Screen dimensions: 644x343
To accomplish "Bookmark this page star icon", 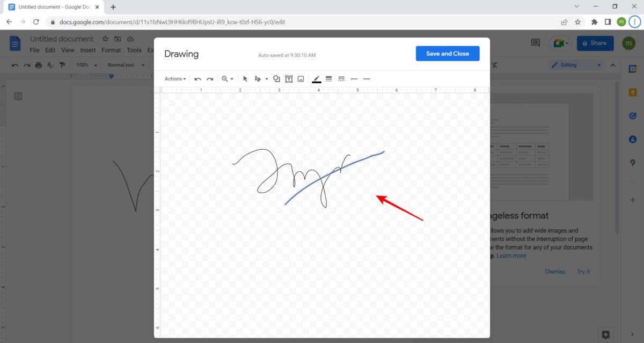I will coord(577,22).
